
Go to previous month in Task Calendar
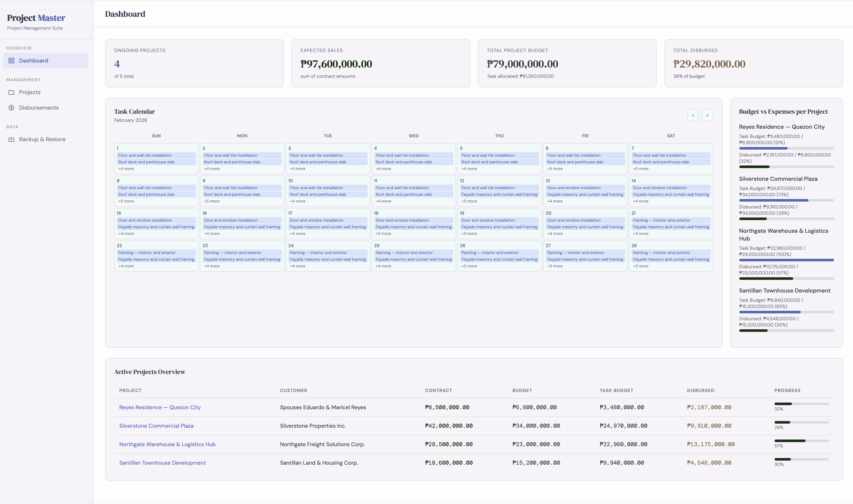pyautogui.click(x=693, y=115)
